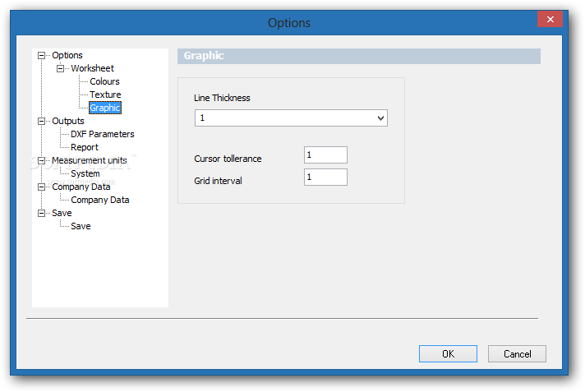Select the Colours tree item
The width and height of the screenshot is (585, 392).
pos(104,81)
